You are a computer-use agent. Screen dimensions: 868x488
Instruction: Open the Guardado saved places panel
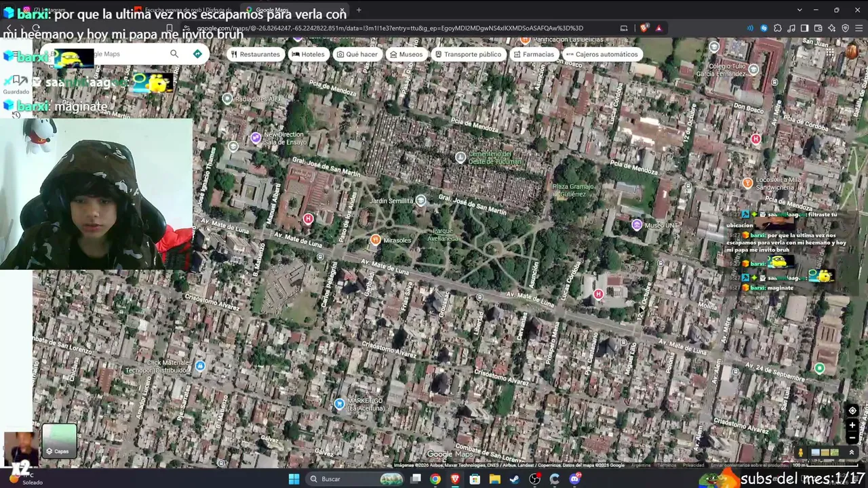coord(16,85)
